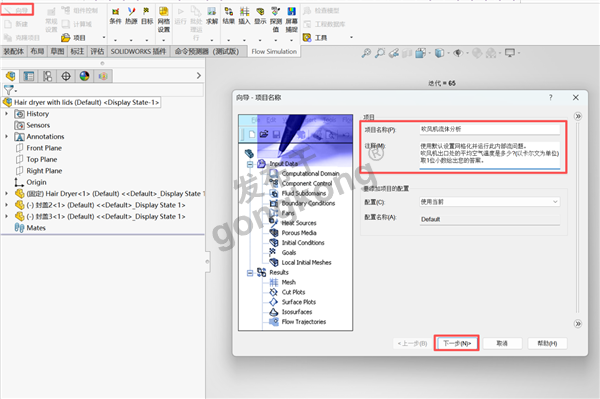Screen dimensions: 600x399
Task: Open the DisplayManager color sphere tab icon
Action: click(x=85, y=76)
